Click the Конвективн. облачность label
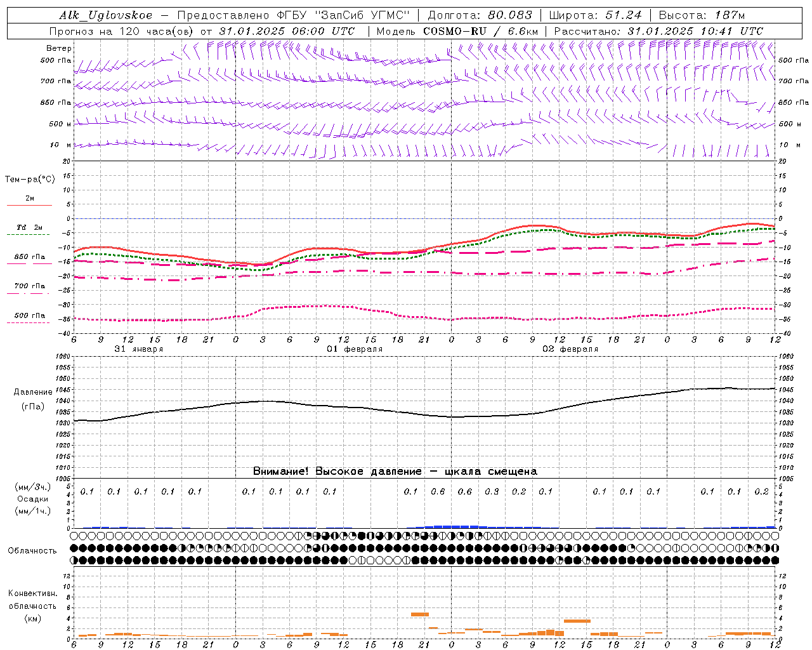The width and height of the screenshot is (812, 650). pos(33,600)
